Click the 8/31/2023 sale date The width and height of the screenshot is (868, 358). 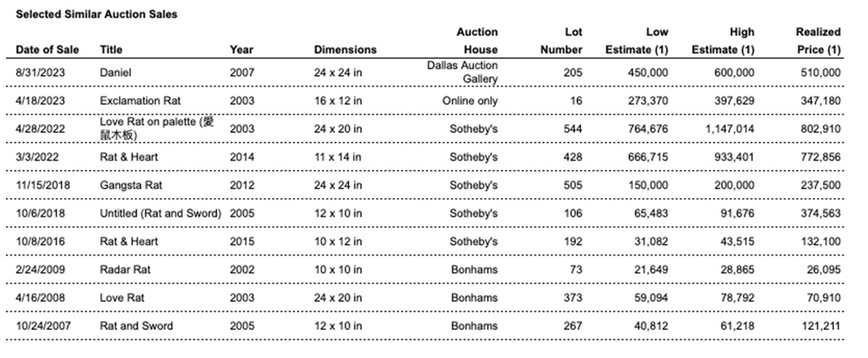pyautogui.click(x=40, y=73)
